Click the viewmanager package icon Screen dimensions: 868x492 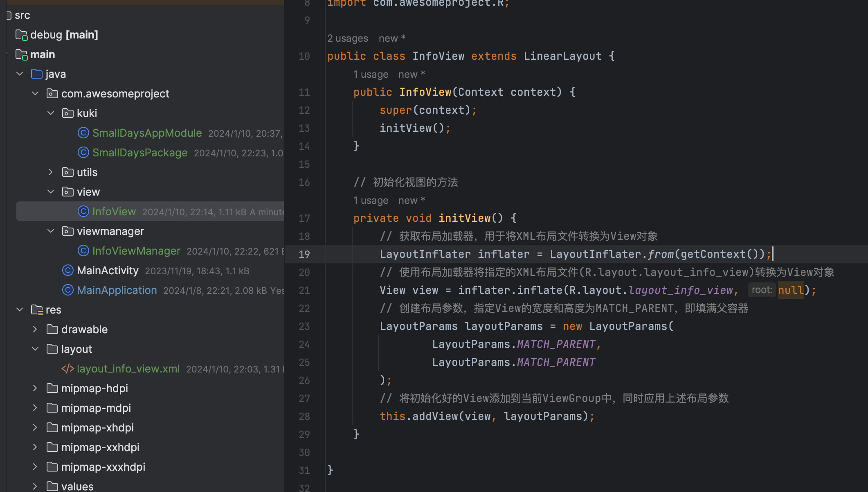click(68, 231)
